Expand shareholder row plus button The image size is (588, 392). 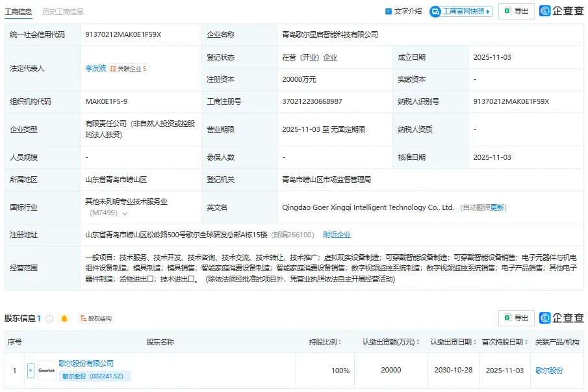click(31, 370)
